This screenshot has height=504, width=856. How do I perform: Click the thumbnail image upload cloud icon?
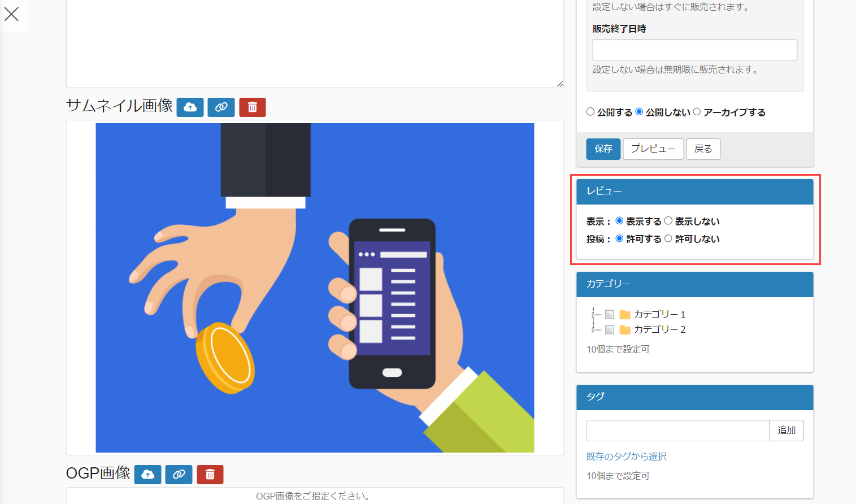(190, 107)
